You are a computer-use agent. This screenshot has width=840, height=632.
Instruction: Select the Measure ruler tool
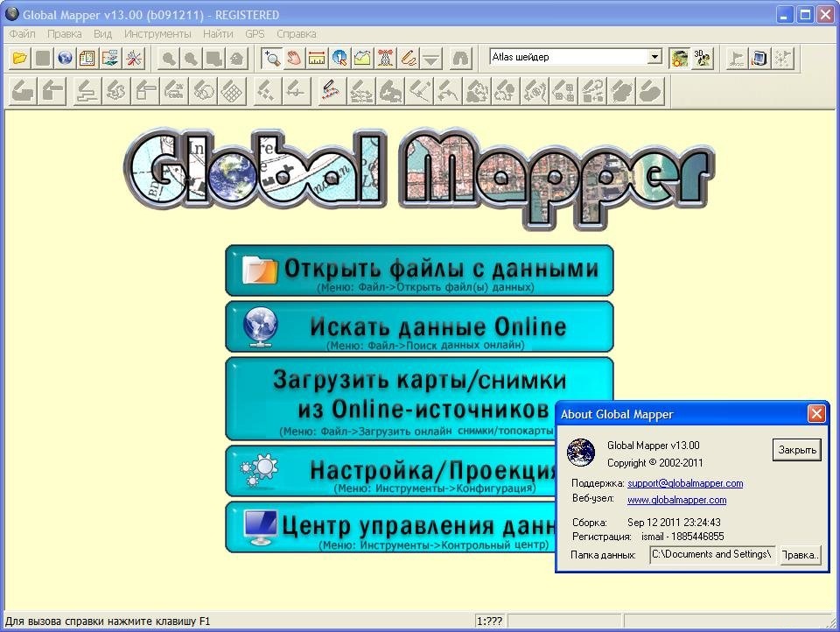coord(317,58)
